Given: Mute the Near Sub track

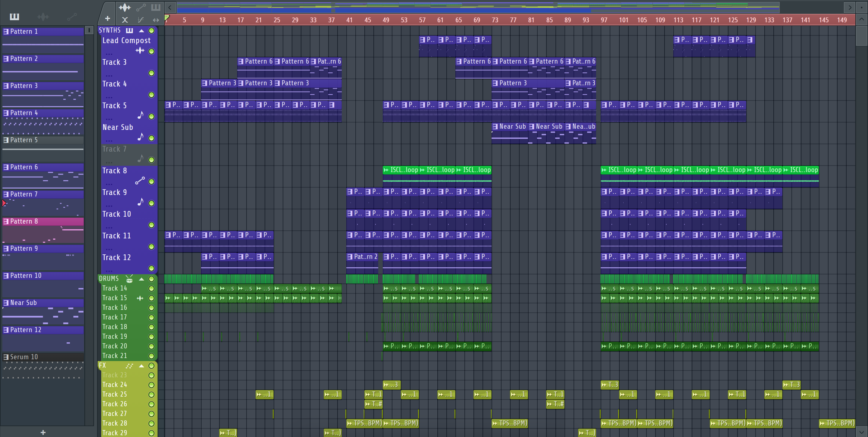Looking at the screenshot, I should coord(152,138).
